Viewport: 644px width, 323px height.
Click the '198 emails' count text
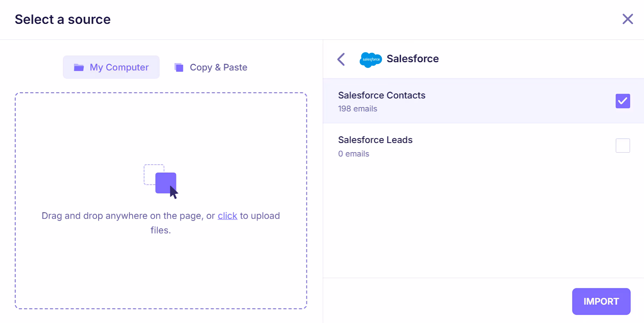pyautogui.click(x=358, y=109)
